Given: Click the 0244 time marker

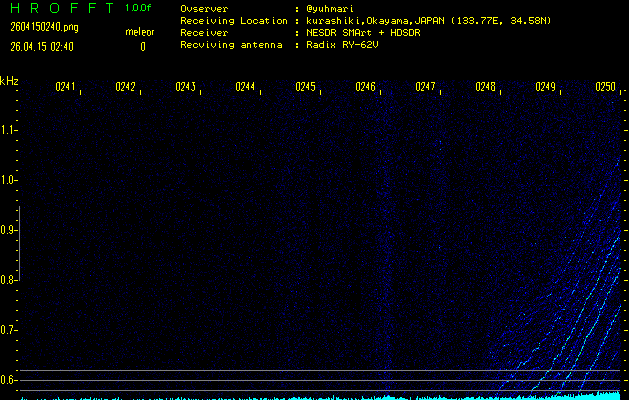Looking at the screenshot, I should click(245, 87).
